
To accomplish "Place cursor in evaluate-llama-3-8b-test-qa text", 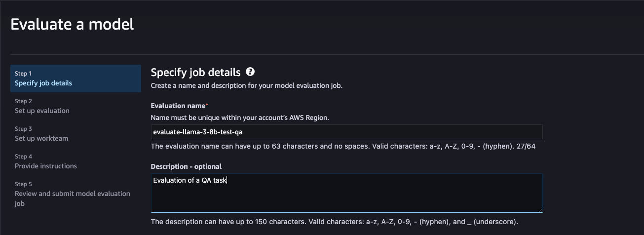I will pos(197,132).
